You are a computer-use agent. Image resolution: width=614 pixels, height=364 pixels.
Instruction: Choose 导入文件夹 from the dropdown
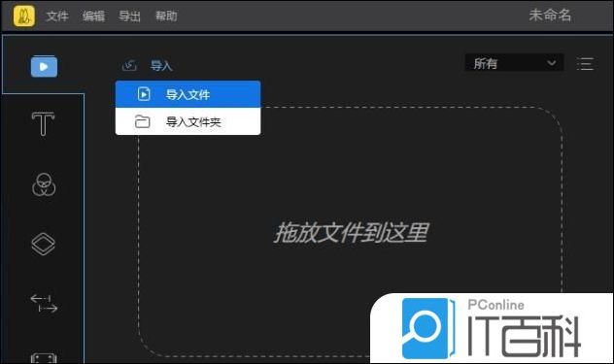(x=188, y=121)
